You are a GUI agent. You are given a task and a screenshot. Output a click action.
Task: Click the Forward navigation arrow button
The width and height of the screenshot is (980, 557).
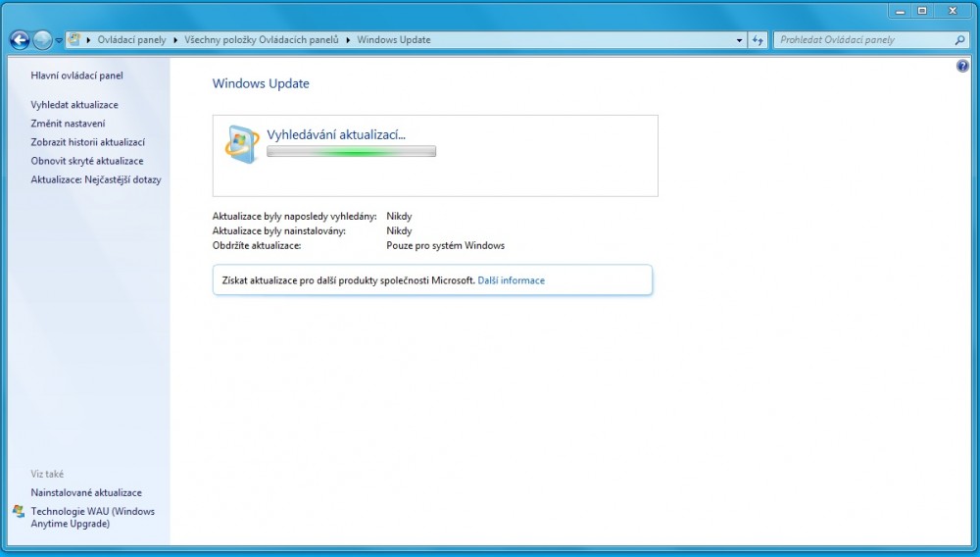point(42,40)
